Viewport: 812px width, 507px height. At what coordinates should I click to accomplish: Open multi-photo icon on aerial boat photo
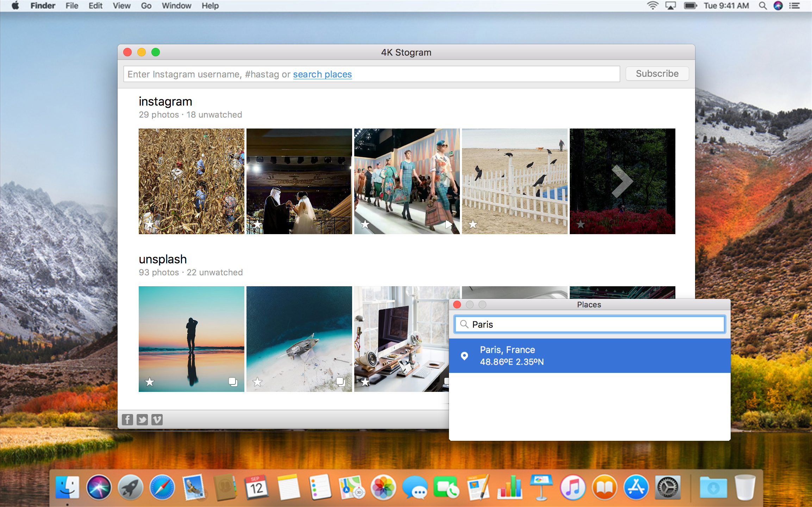point(341,382)
